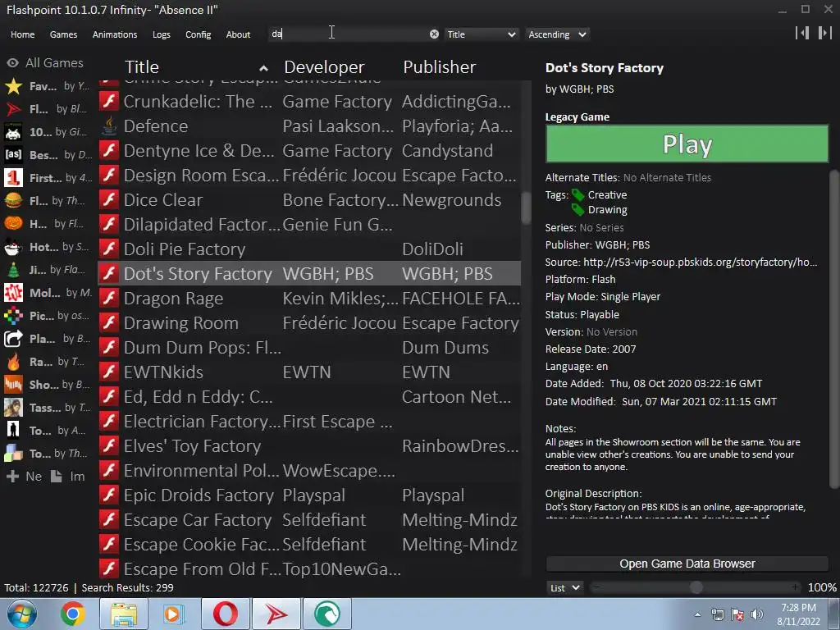This screenshot has width=840, height=630.
Task: Click the Creative tag
Action: point(607,195)
